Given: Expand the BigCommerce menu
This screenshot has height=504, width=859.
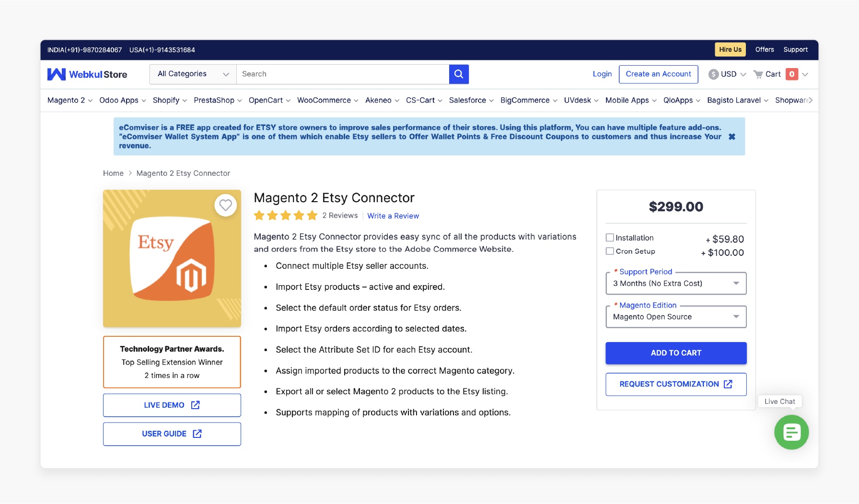Looking at the screenshot, I should click(x=529, y=100).
